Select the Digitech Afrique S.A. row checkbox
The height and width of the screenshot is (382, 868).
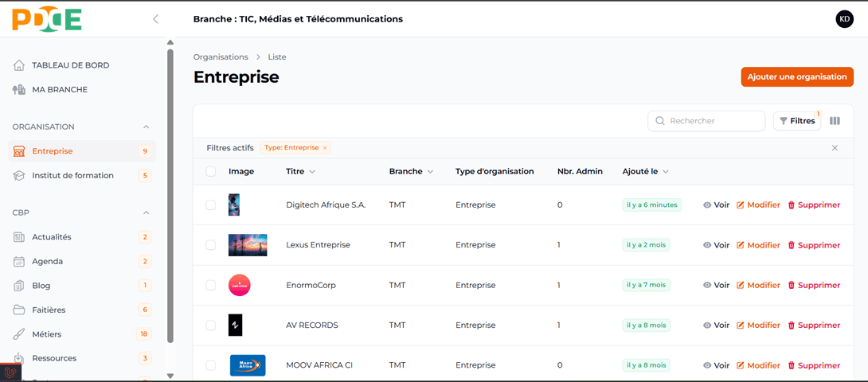[x=211, y=205]
